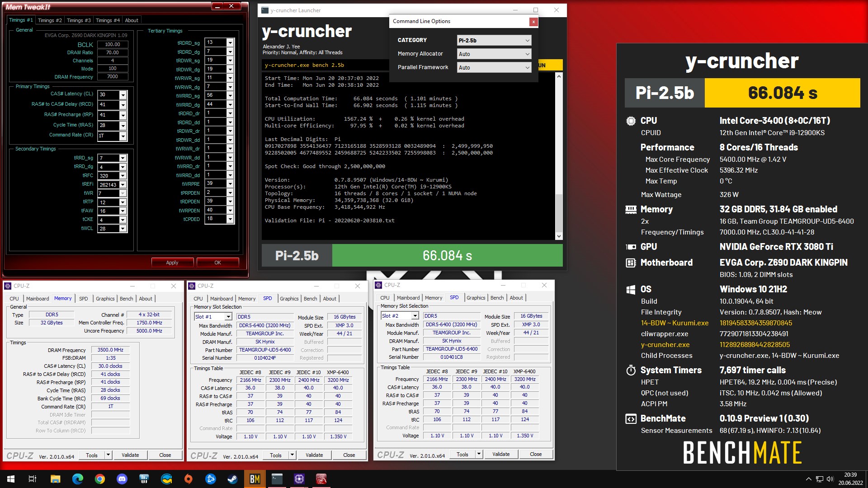Switch to Mem TweakIt via its taskbar icon
The height and width of the screenshot is (488, 868).
(x=321, y=479)
